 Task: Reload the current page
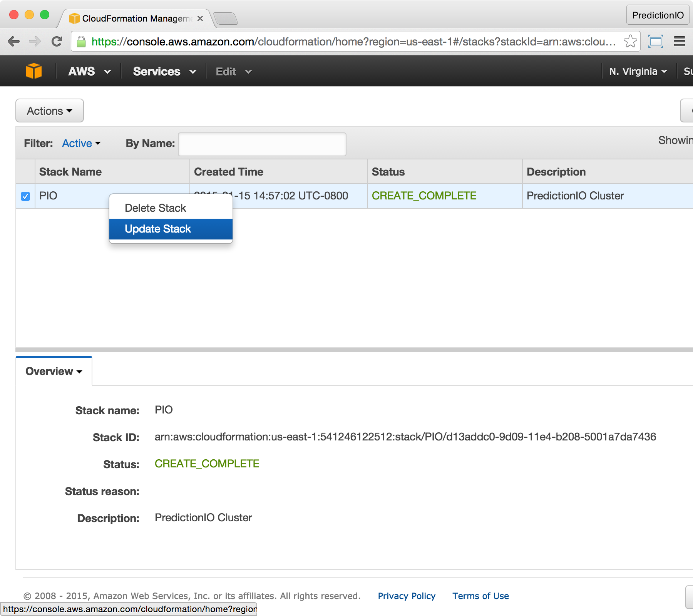point(57,42)
